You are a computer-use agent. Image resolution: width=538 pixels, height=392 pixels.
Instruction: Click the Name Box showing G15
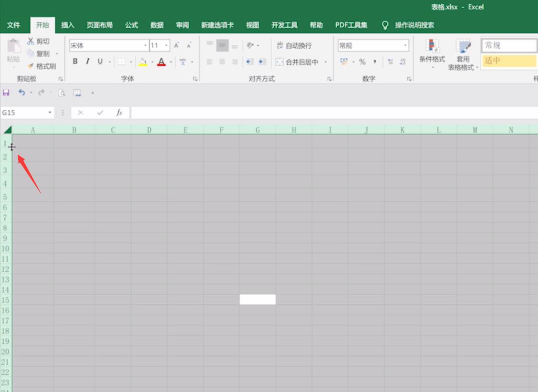pyautogui.click(x=28, y=113)
